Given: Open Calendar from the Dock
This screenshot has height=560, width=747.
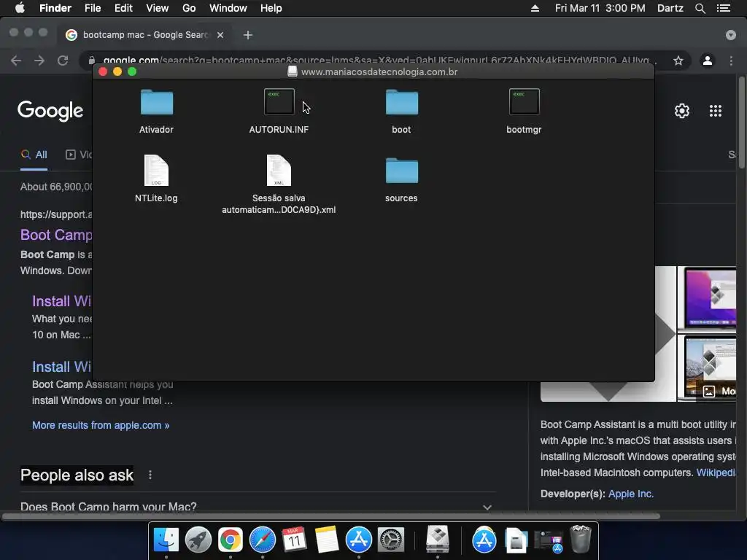Looking at the screenshot, I should click(x=295, y=540).
